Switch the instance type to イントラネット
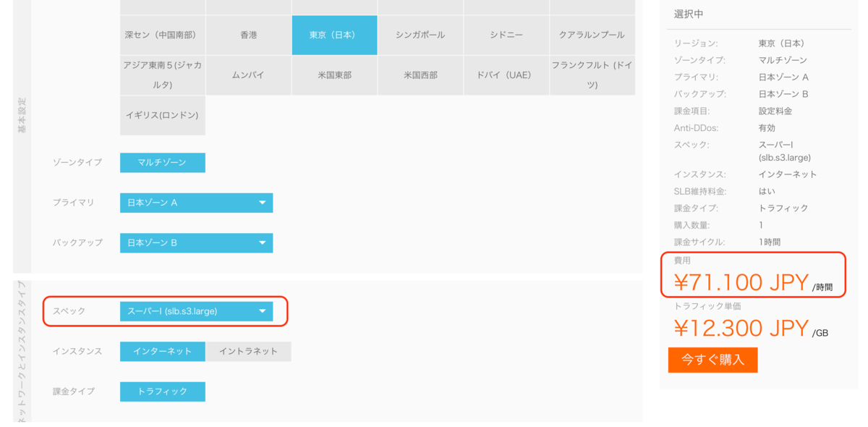868x427 pixels. pyautogui.click(x=249, y=351)
